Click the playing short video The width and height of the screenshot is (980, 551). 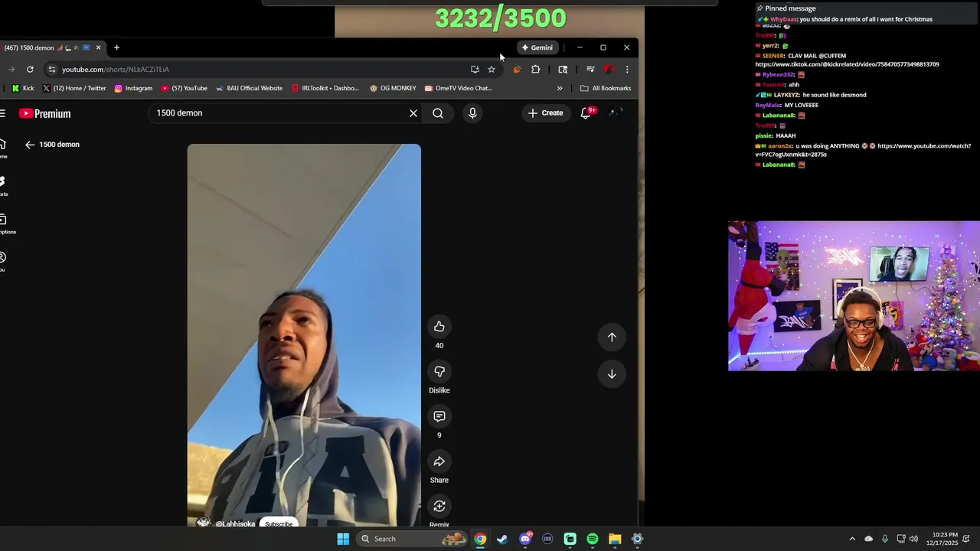point(304,335)
